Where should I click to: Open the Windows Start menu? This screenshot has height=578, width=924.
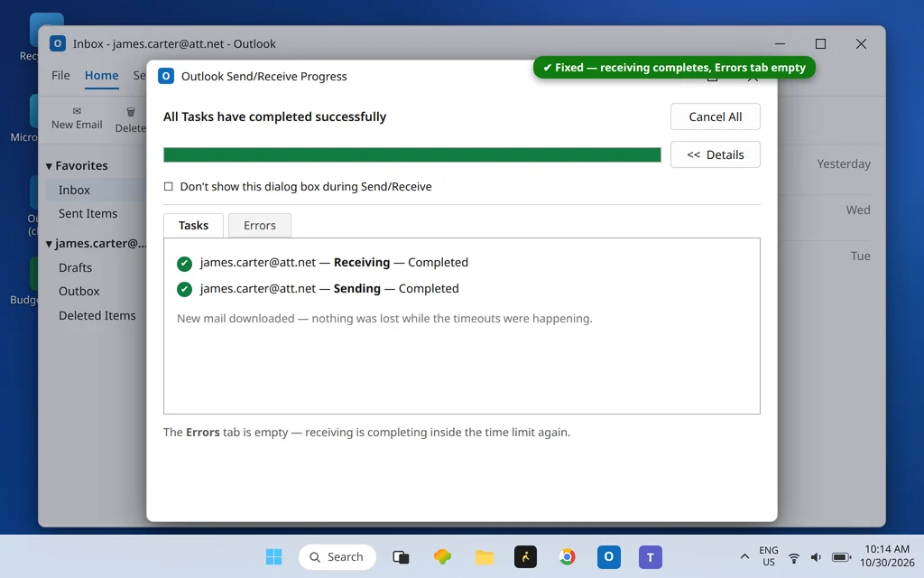pyautogui.click(x=274, y=556)
